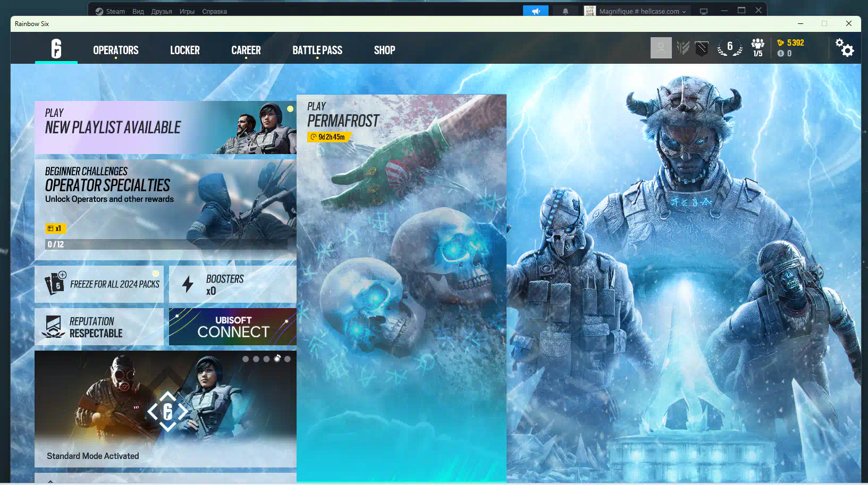View the R6 credits balance of 0
868x485 pixels.
pos(785,53)
